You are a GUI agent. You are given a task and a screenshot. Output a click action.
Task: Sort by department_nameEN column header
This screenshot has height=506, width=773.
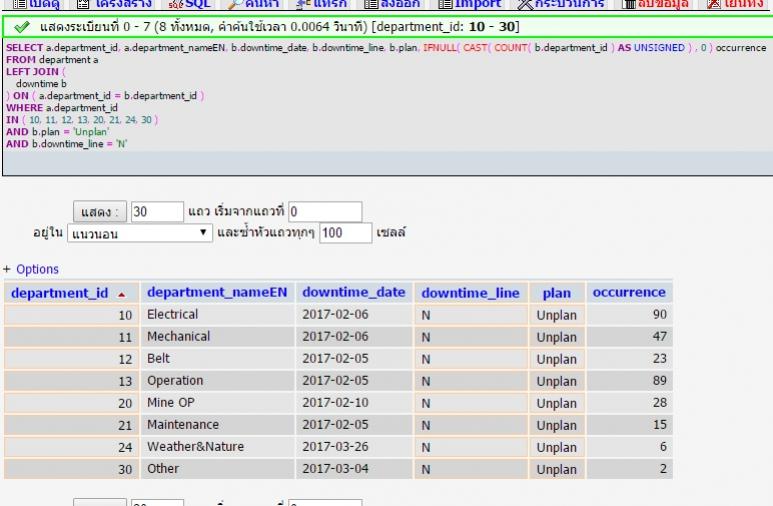[x=217, y=292]
